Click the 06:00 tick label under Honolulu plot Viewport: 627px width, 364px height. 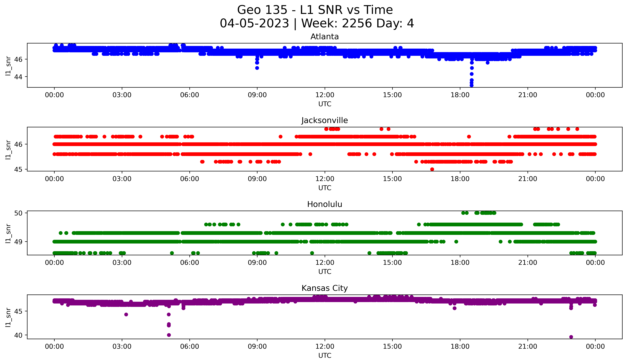[x=189, y=262]
